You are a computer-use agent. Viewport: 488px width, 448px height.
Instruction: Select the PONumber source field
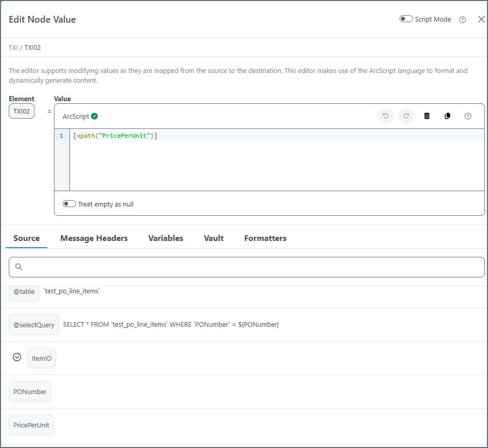30,392
